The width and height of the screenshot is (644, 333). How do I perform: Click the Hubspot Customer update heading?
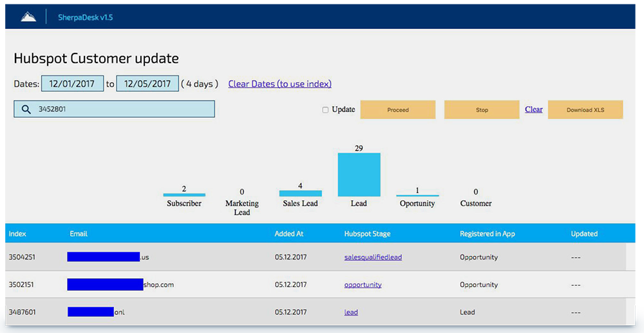point(96,59)
